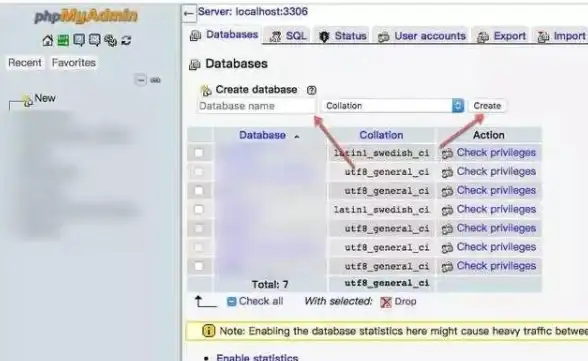Click the privileges icon in the seventh row

447,267
